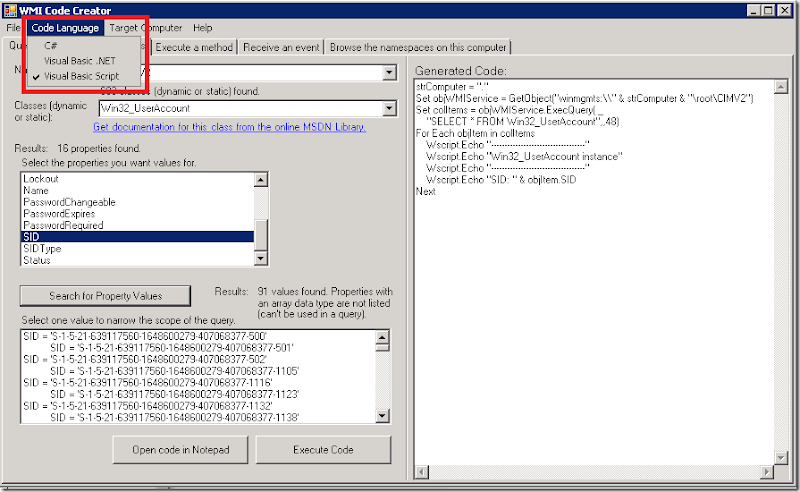Open the Help menu
Viewport: 800px width, 492px height.
coord(203,28)
